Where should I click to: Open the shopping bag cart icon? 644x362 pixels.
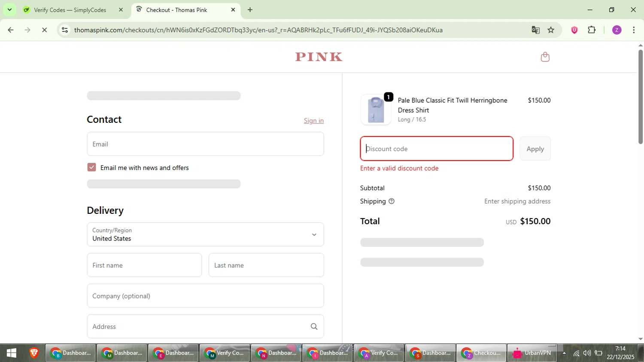click(x=545, y=57)
